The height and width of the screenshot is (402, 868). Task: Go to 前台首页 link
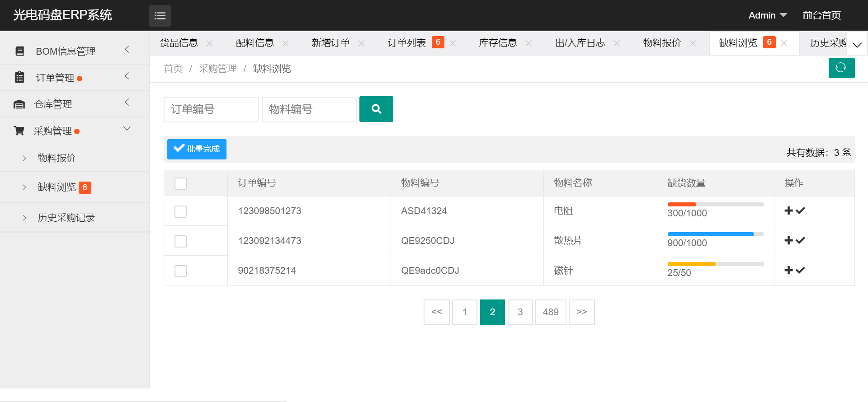821,15
